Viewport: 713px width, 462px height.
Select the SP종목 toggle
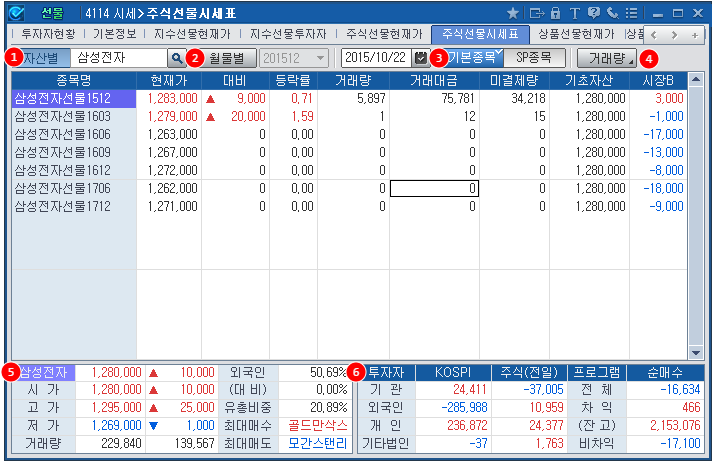tap(534, 58)
